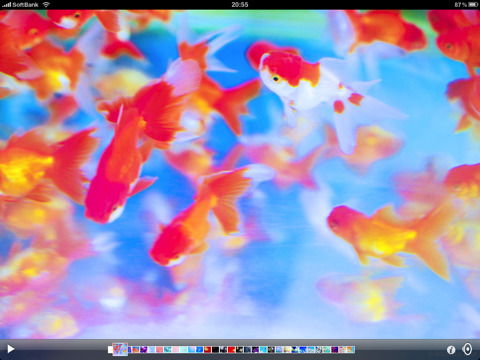
Task: Tap the SoftBank carrier label
Action: 25,5
